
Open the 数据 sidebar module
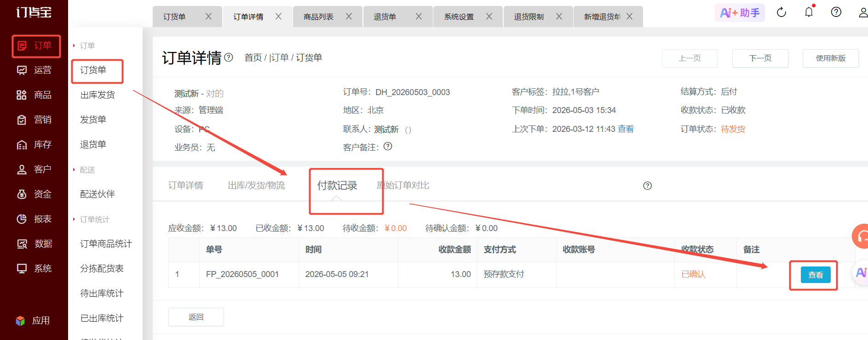pos(34,244)
